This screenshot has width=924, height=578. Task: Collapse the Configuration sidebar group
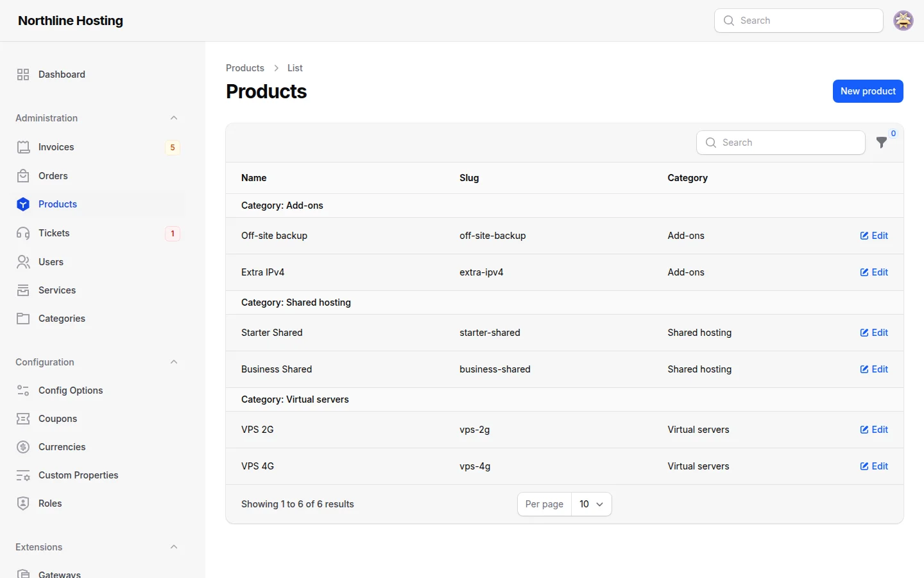[x=174, y=362]
